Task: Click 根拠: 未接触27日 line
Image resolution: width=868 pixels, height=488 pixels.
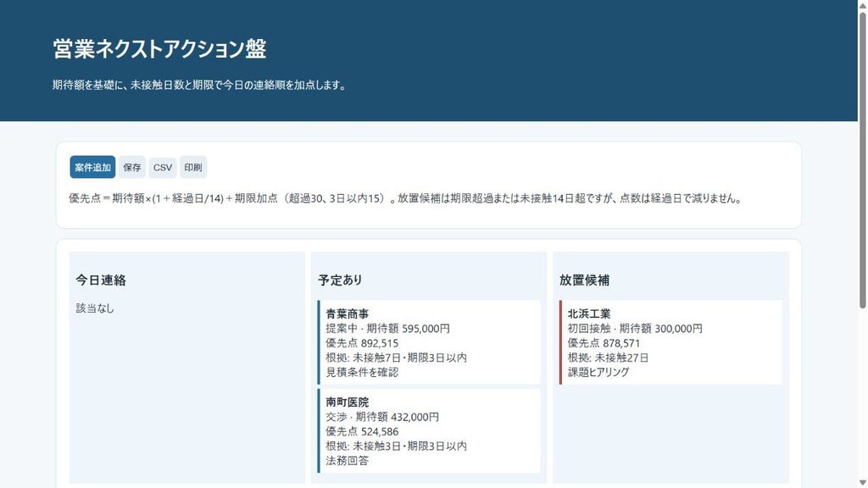Action: (608, 358)
